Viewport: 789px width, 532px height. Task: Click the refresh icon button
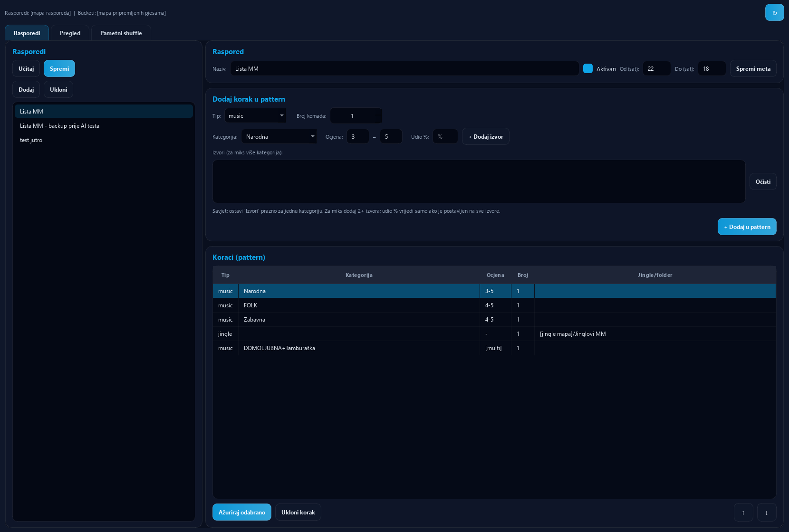click(774, 13)
